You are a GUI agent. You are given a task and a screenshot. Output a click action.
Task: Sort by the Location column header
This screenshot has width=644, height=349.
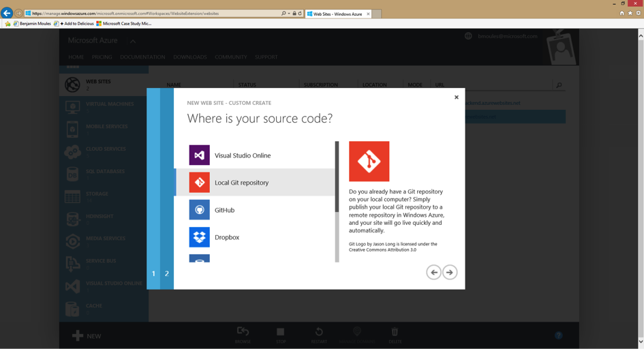point(375,85)
